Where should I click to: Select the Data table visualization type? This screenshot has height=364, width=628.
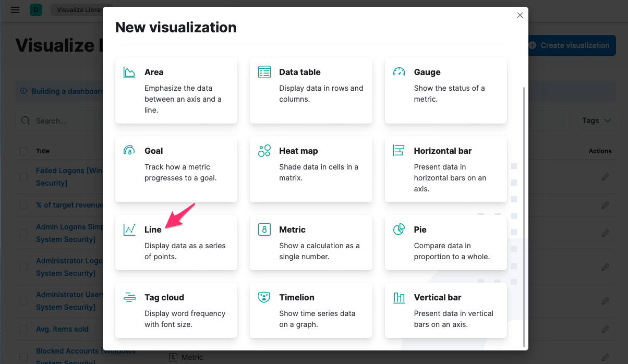pyautogui.click(x=311, y=90)
